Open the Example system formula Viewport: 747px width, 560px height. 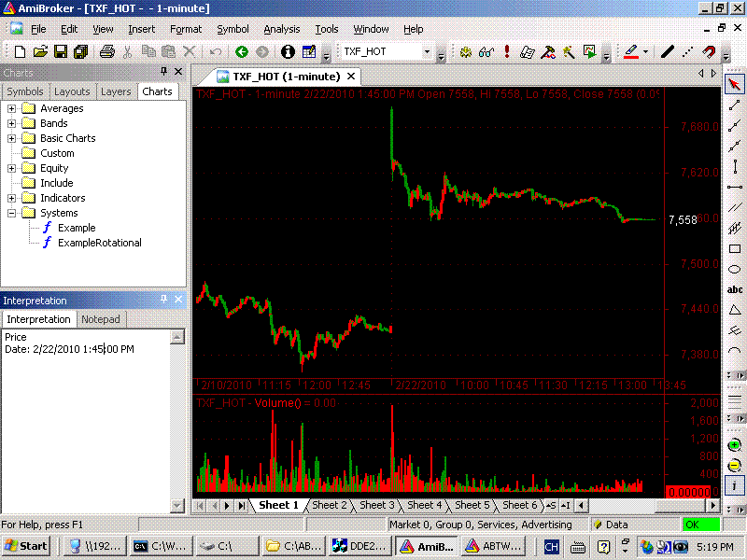[77, 228]
